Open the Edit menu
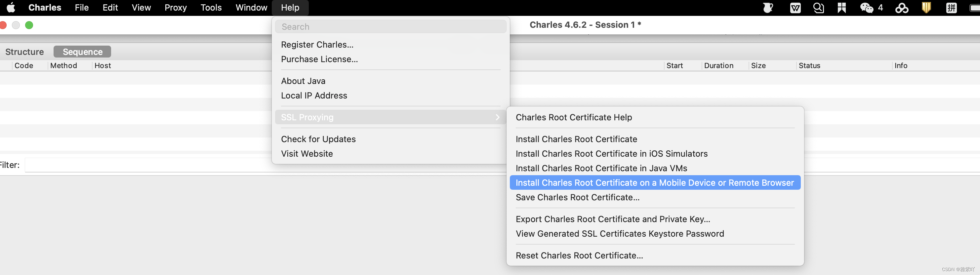 coord(110,8)
